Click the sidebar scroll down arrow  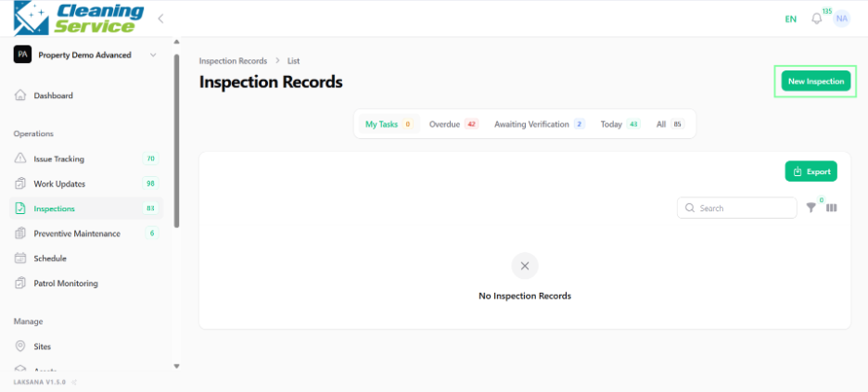[x=176, y=365]
